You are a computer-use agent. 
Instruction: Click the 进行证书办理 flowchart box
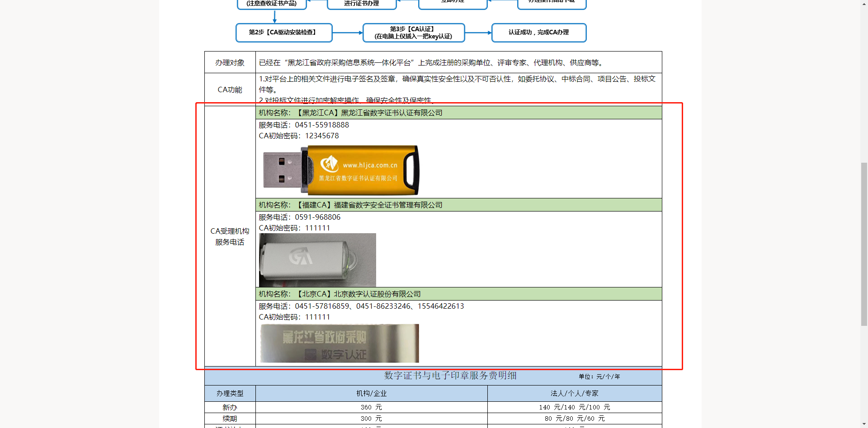point(362,4)
